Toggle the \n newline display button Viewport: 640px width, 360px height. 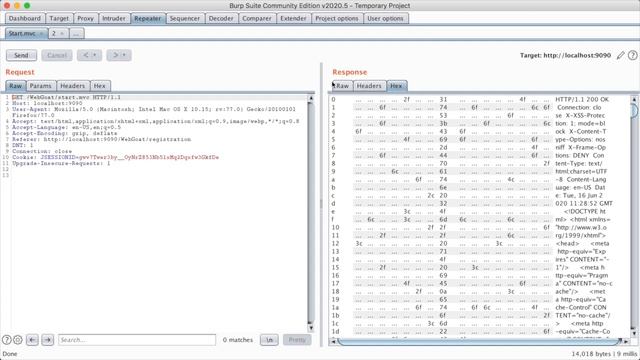tap(269, 340)
